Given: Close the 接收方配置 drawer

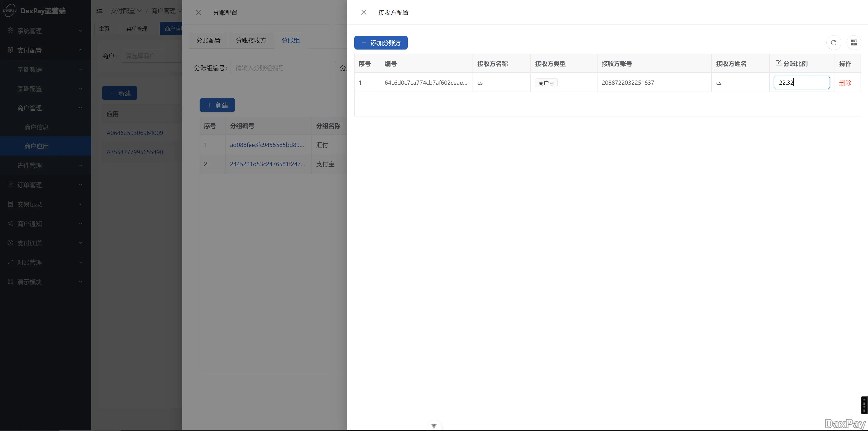Looking at the screenshot, I should pos(364,12).
